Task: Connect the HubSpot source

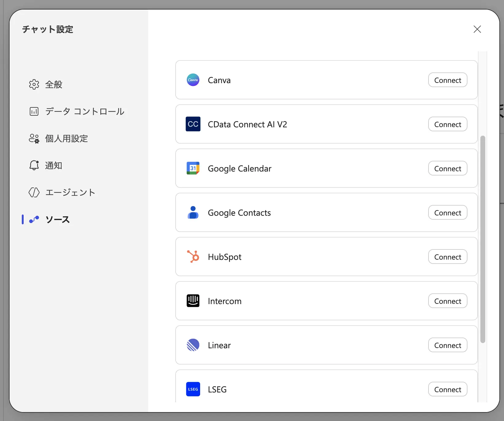Action: pyautogui.click(x=448, y=257)
